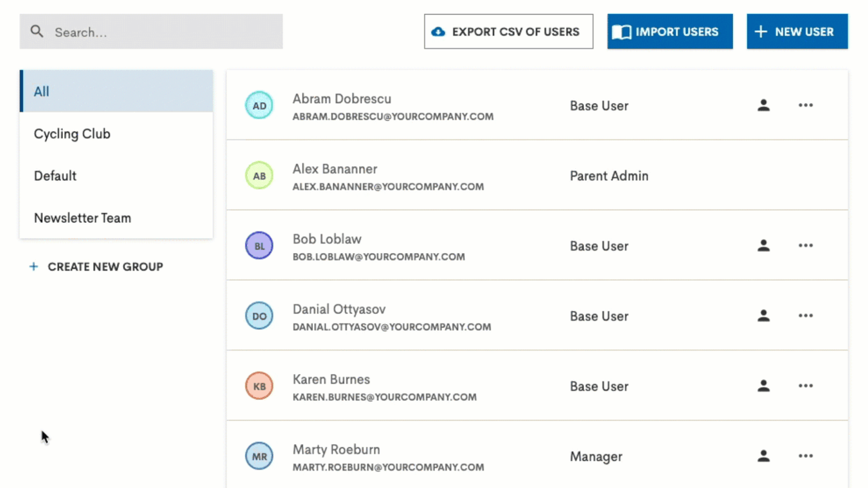Select the Default group

[116, 176]
